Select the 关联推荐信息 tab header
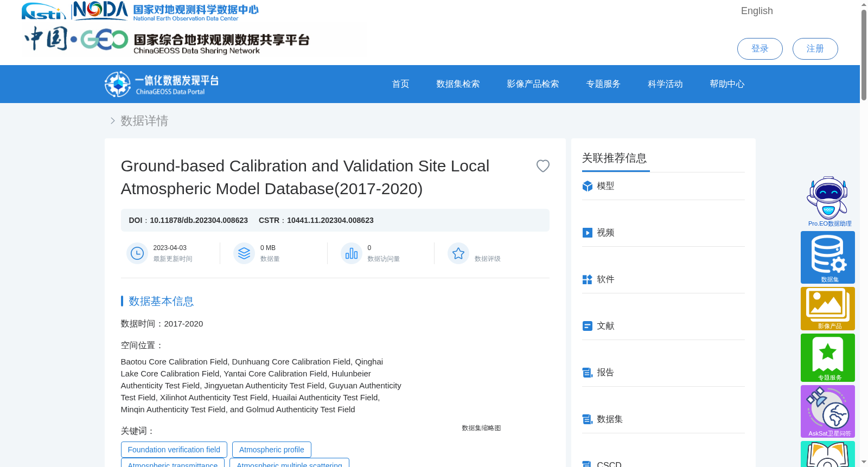The height and width of the screenshot is (467, 868). tap(615, 158)
